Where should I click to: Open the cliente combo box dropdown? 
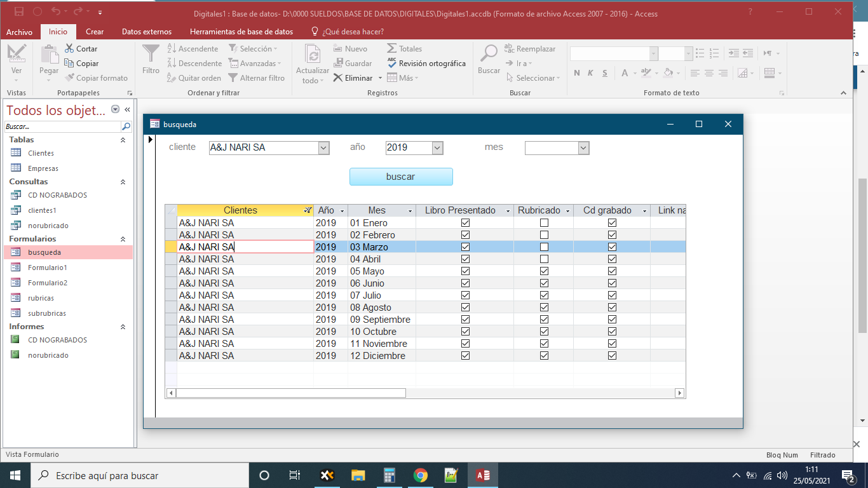tap(323, 147)
